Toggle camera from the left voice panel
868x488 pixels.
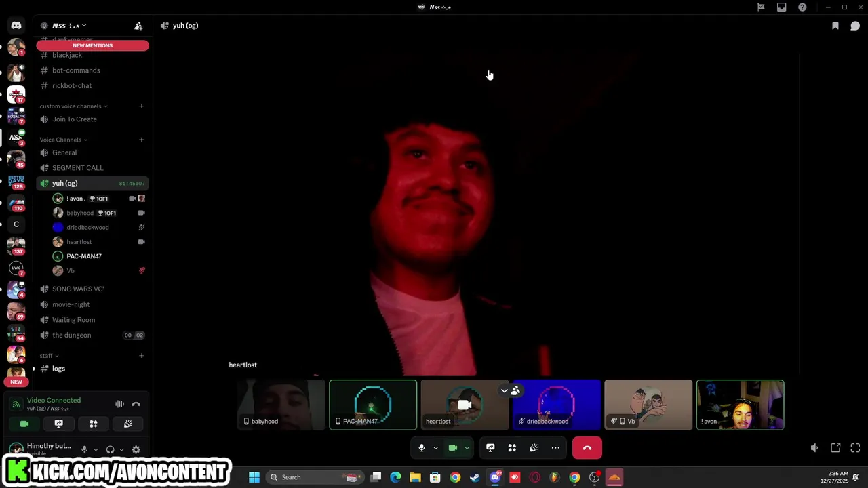(x=24, y=424)
